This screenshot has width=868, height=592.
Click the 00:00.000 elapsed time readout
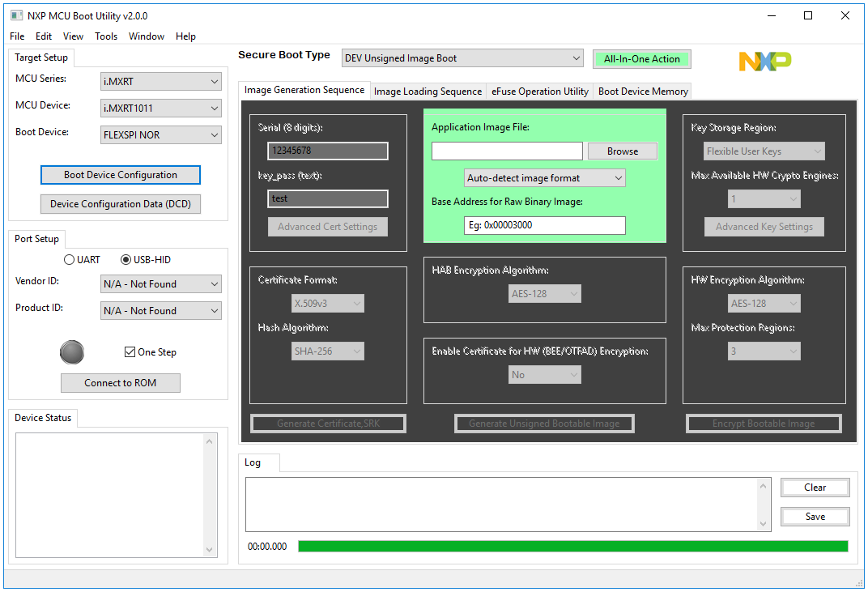click(x=267, y=547)
